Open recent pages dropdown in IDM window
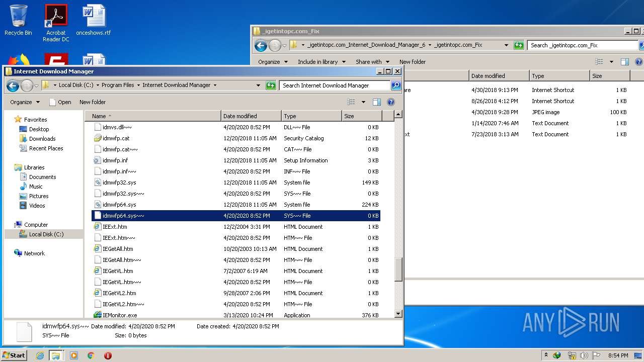This screenshot has height=362, width=644. [36, 86]
